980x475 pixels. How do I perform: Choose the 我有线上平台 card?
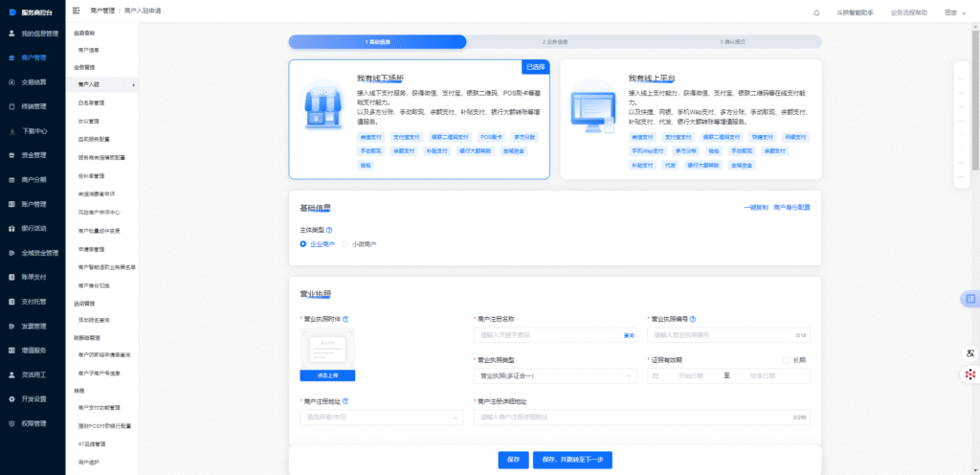(691, 120)
